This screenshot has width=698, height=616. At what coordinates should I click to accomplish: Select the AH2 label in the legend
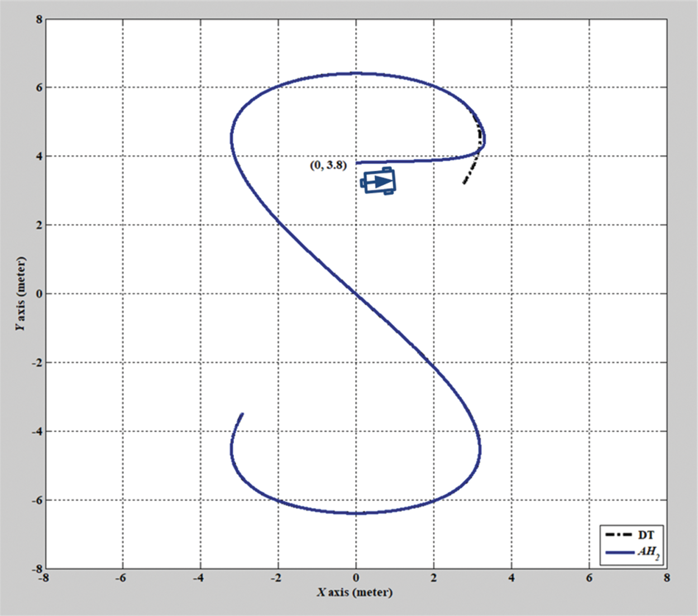tap(648, 552)
